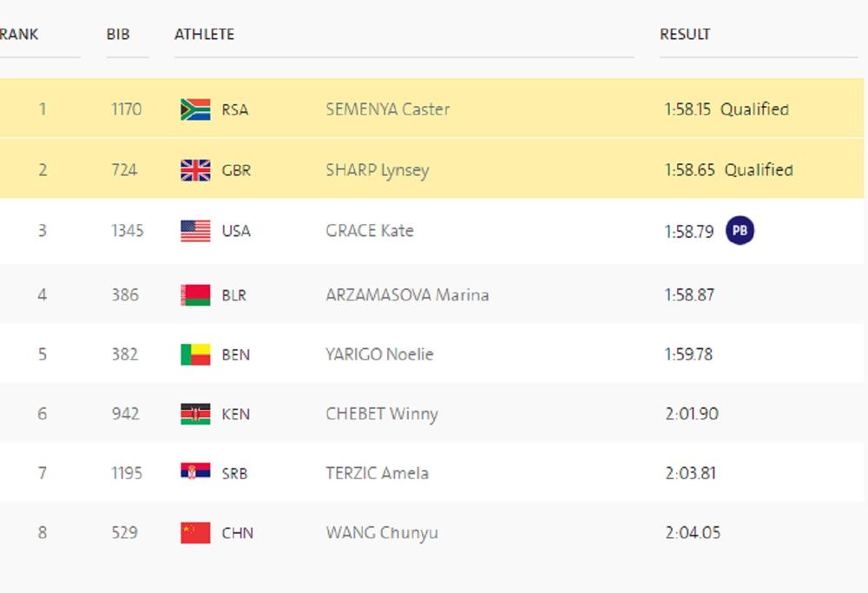868x593 pixels.
Task: Select athlete name ARZAMASOVA Marina
Action: click(x=407, y=295)
